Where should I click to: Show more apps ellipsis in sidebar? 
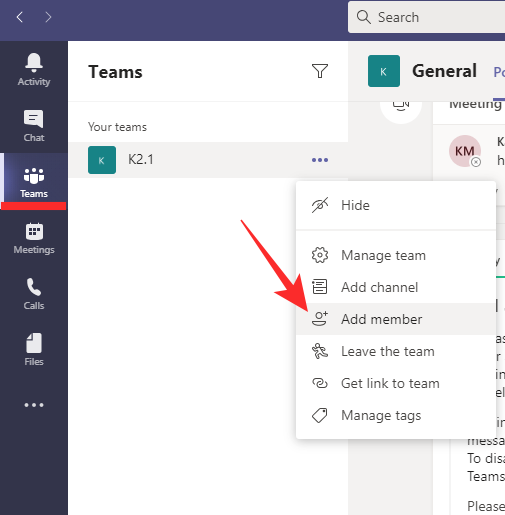tap(34, 405)
